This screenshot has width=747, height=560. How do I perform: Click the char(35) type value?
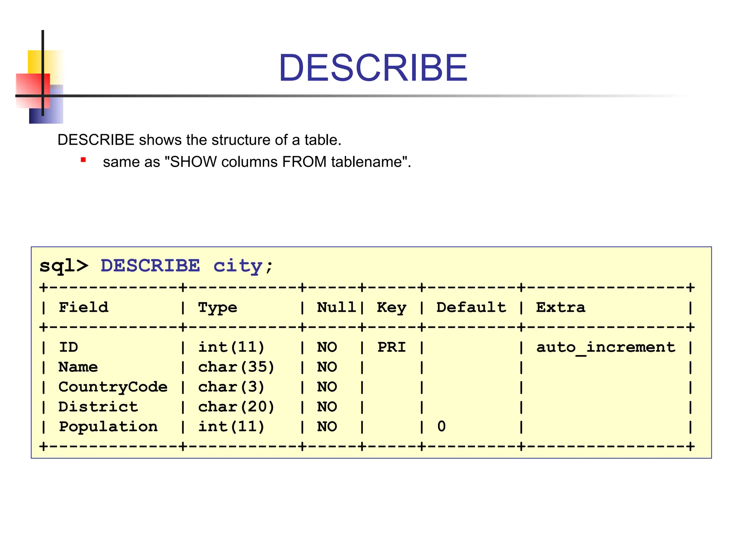click(x=236, y=367)
